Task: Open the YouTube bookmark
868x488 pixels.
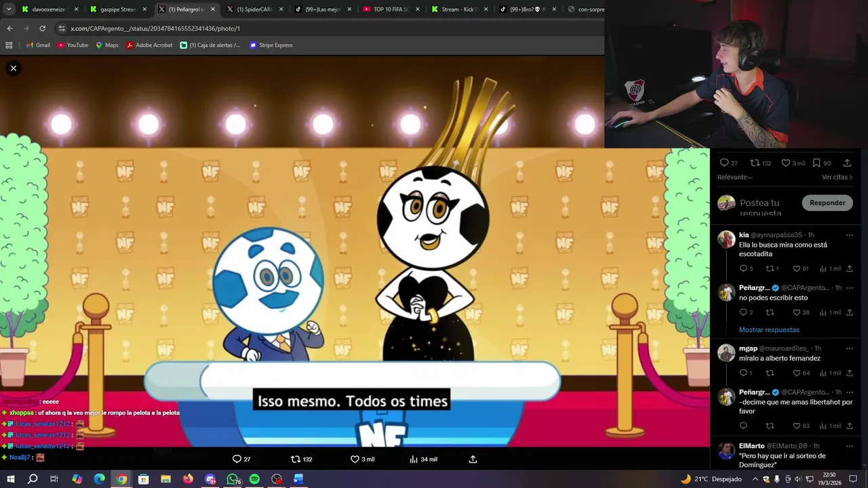Action: point(73,45)
